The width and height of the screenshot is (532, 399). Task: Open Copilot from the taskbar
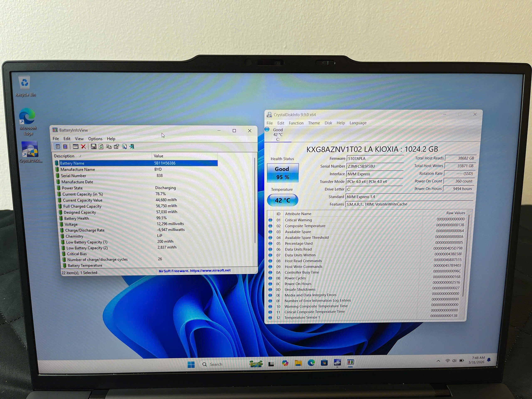click(285, 363)
